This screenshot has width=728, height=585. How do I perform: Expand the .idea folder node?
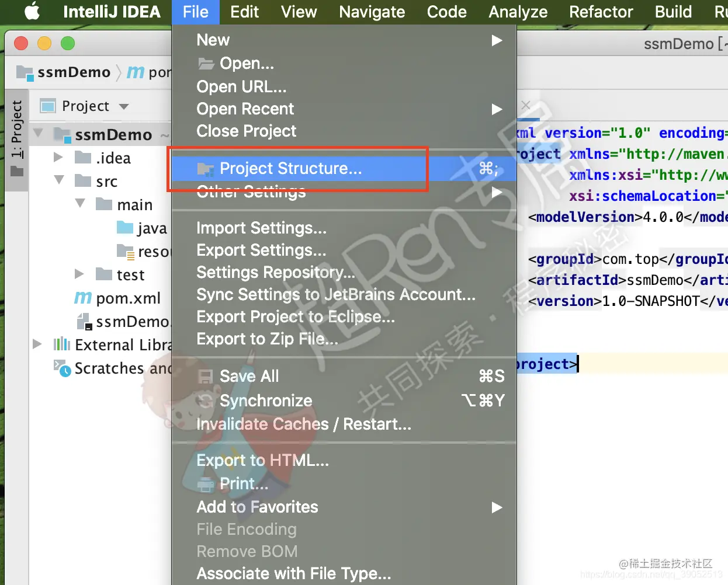(x=58, y=157)
